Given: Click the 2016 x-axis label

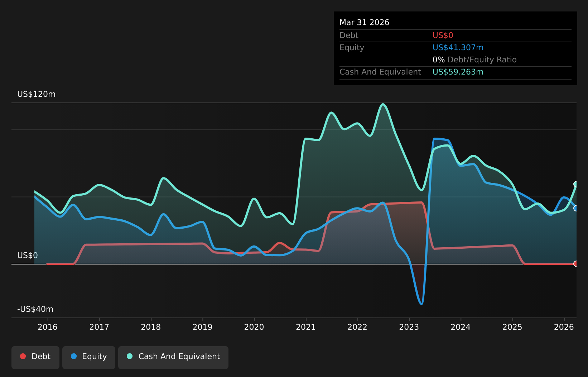Looking at the screenshot, I should pyautogui.click(x=48, y=327).
